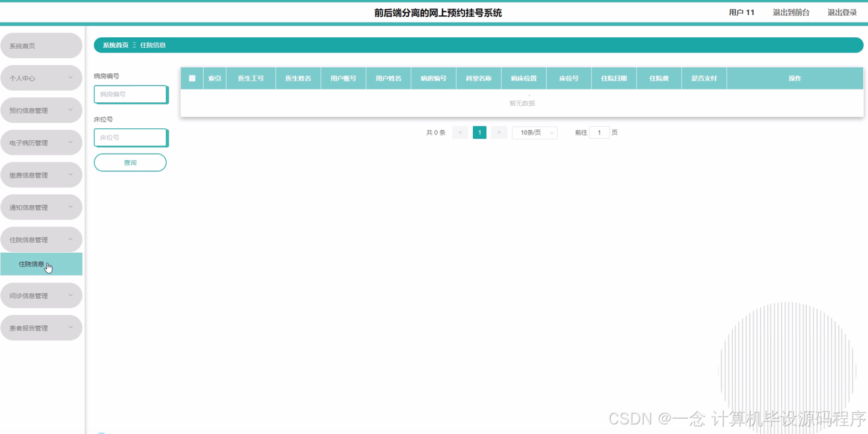This screenshot has height=434, width=868.
Task: Open the 系统首页 sidebar item
Action: coord(41,45)
